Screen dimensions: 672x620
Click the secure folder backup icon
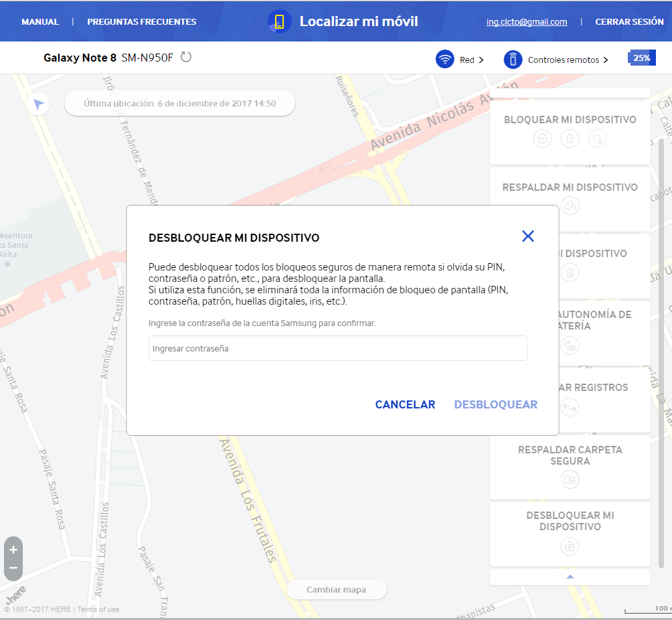coord(570,479)
